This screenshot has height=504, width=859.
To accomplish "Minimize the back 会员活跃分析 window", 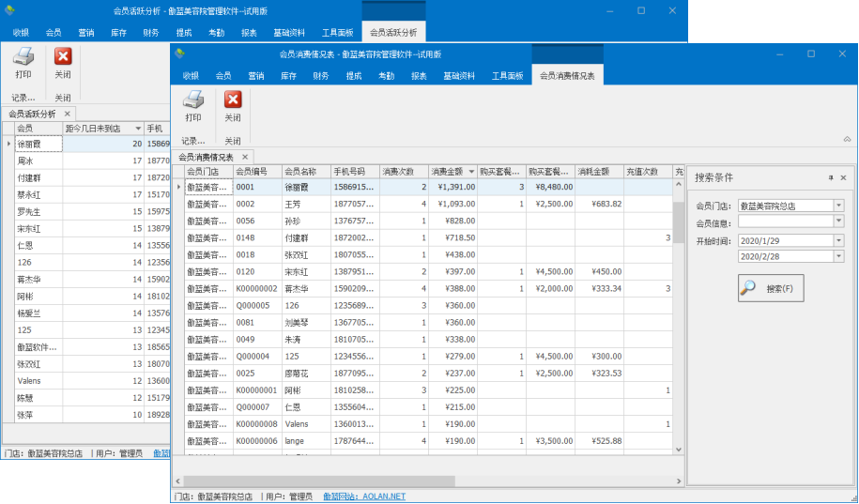I will pyautogui.click(x=609, y=10).
